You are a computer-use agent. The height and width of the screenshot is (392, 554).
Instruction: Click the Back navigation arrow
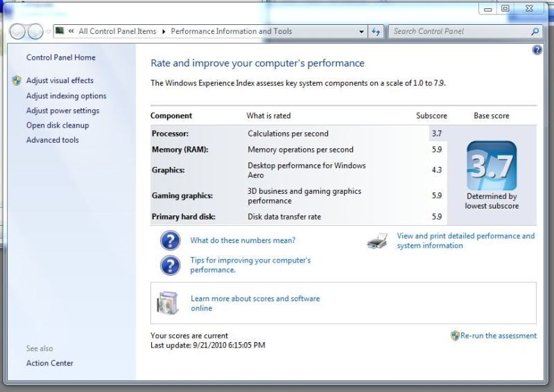click(x=17, y=31)
